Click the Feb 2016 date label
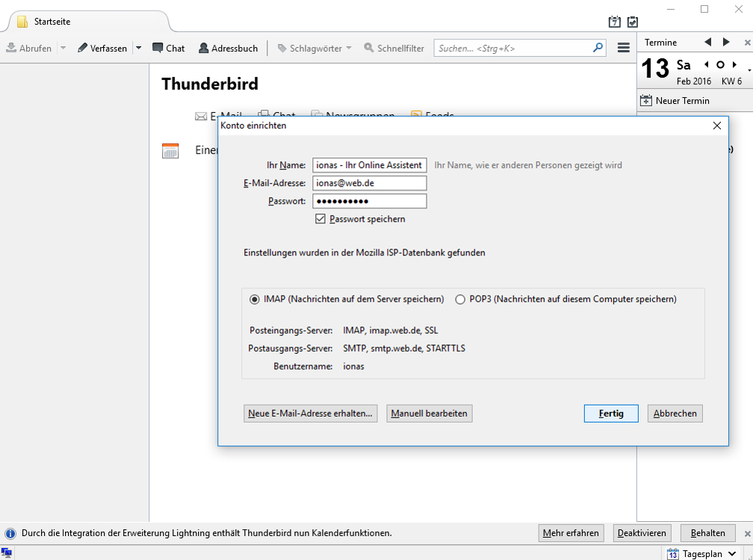The height and width of the screenshot is (560, 753). (694, 81)
